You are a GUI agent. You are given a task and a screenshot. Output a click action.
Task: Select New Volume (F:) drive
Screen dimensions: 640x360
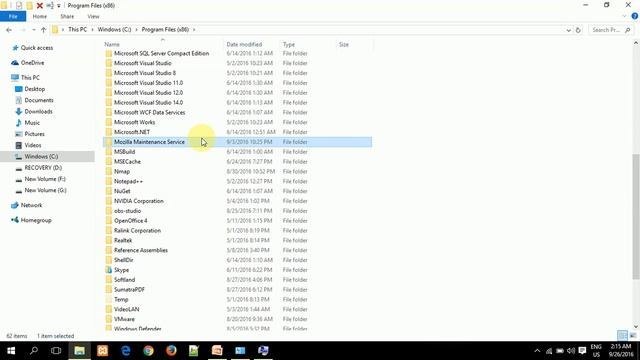[x=45, y=179]
